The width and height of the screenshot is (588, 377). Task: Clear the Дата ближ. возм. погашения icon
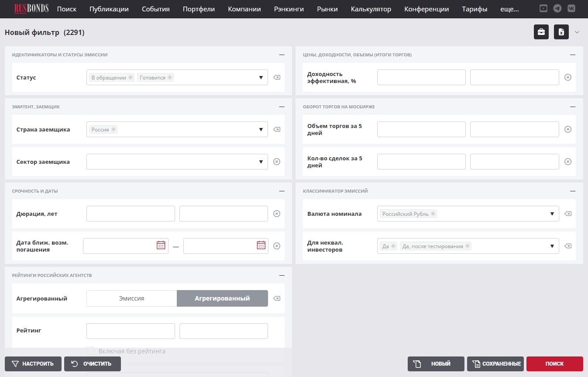277,246
